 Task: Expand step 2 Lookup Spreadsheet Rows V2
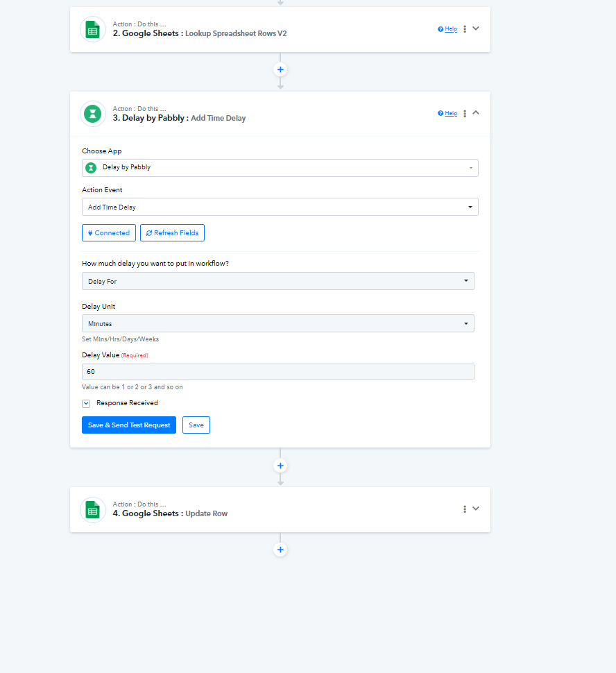[x=476, y=28]
